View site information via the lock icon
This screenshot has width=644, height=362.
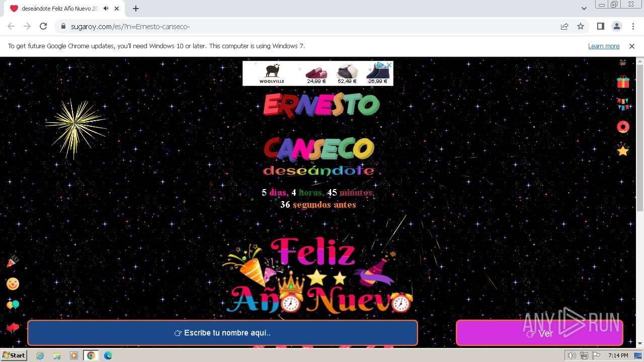pyautogui.click(x=63, y=26)
